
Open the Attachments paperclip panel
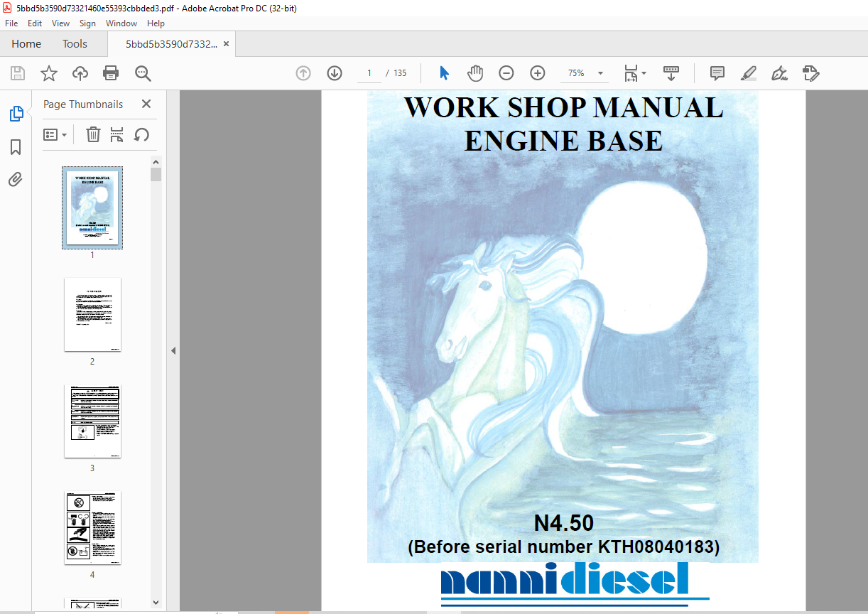[x=16, y=179]
